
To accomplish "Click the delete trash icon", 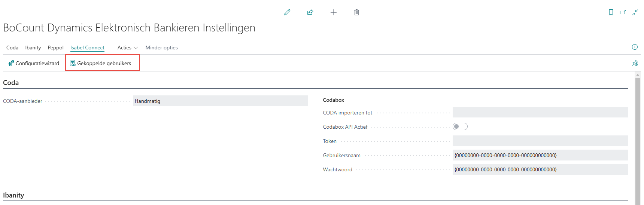I will click(x=356, y=12).
